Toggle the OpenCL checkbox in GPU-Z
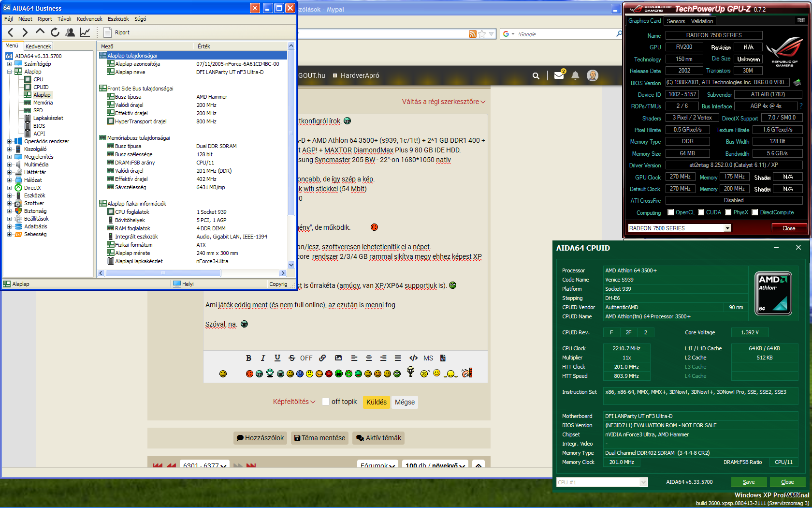This screenshot has width=812, height=508. (670, 212)
